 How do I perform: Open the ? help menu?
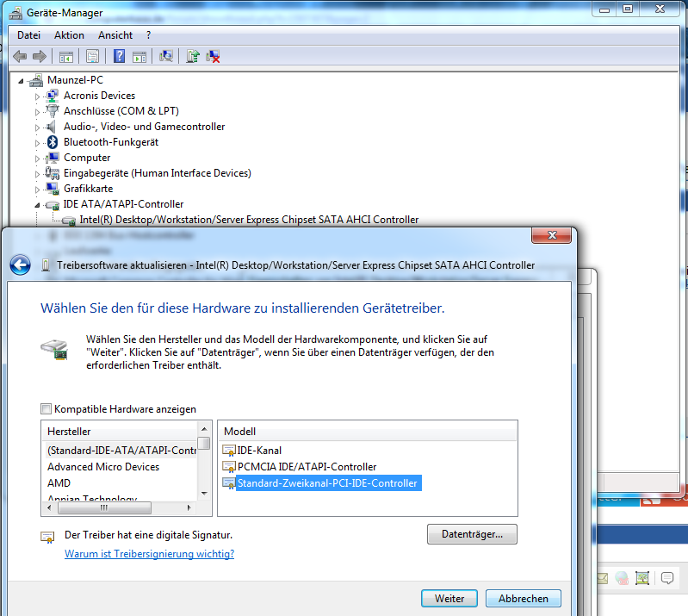pos(148,35)
